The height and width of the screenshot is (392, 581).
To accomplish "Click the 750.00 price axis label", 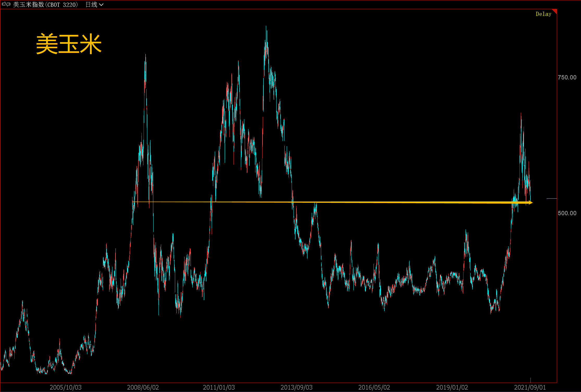I will (x=567, y=77).
